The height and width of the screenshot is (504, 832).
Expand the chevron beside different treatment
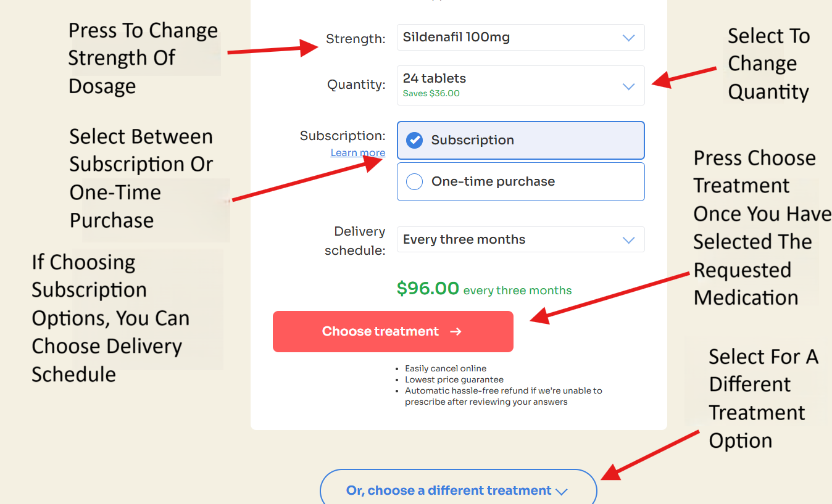[x=561, y=492]
